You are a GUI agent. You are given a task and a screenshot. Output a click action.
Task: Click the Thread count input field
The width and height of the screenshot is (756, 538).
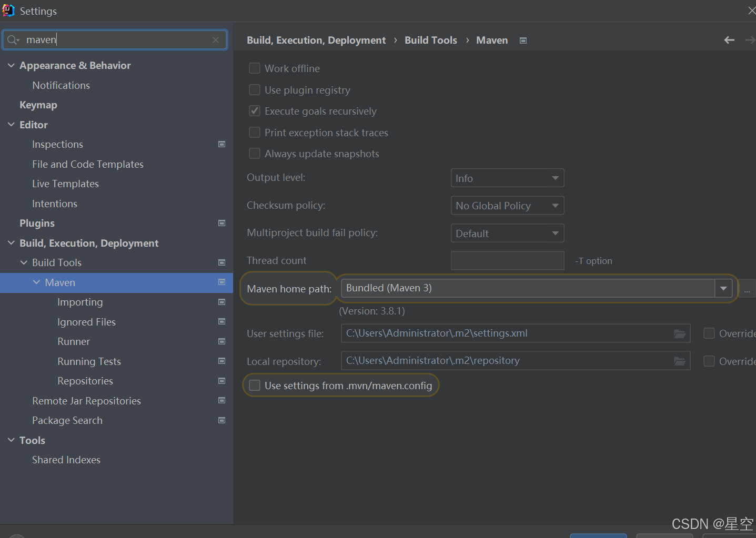pos(507,260)
